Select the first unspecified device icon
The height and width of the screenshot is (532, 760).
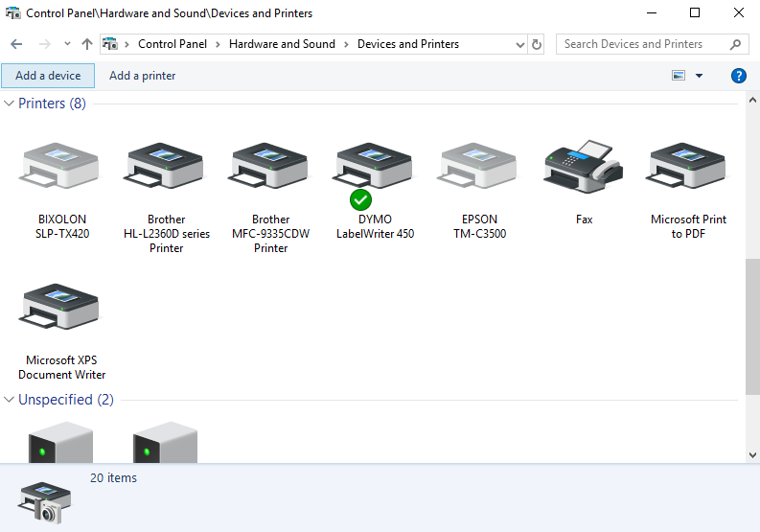tap(60, 442)
